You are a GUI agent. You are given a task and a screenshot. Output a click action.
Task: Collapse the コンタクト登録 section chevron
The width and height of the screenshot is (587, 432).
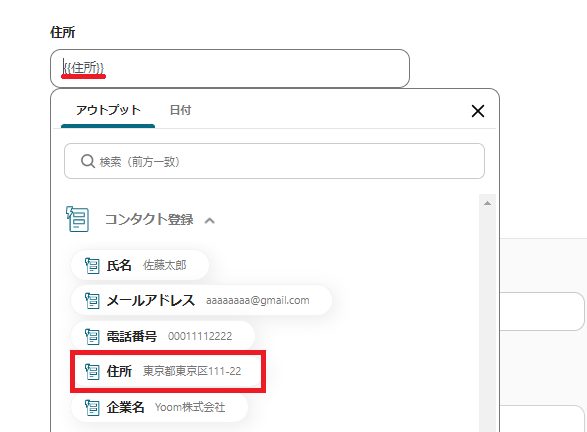(x=210, y=220)
